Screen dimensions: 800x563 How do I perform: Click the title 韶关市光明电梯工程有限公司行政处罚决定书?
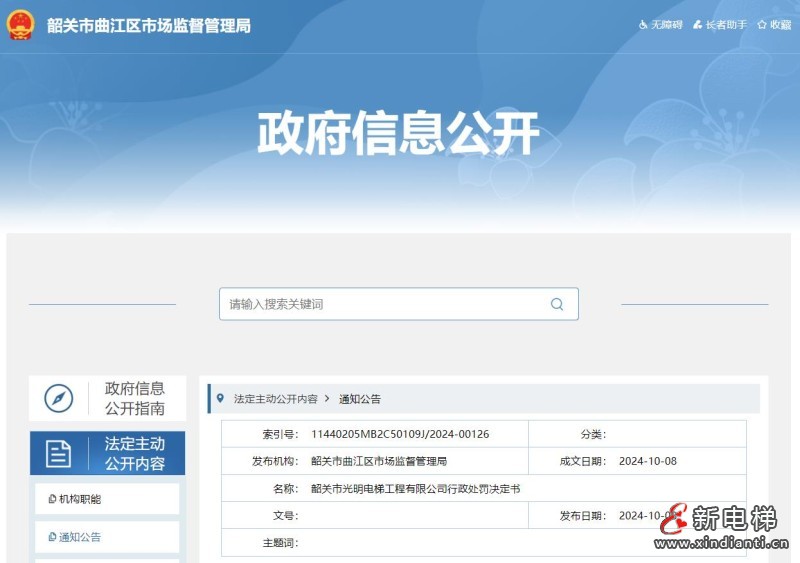[x=416, y=488]
